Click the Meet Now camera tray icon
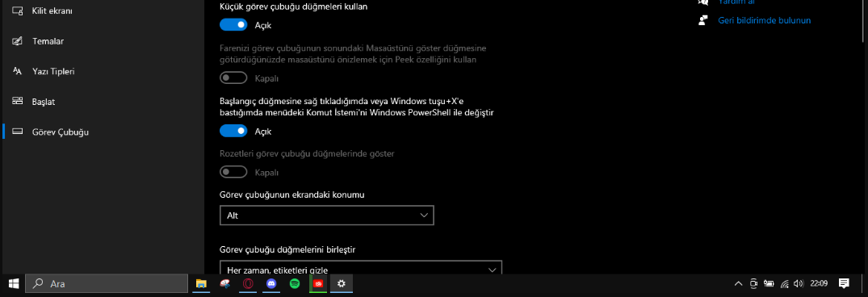Viewport: 868px width, 297px height. 753,284
